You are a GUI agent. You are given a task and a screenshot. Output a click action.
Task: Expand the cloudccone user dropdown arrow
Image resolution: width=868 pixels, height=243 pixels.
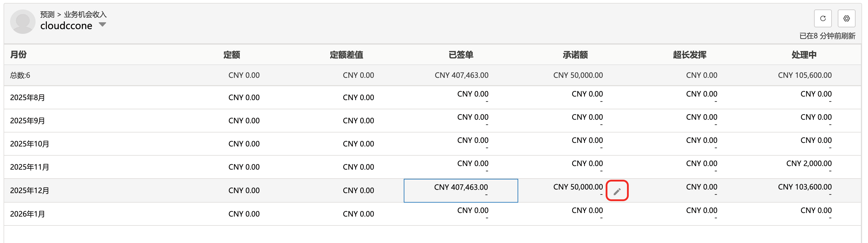click(103, 25)
